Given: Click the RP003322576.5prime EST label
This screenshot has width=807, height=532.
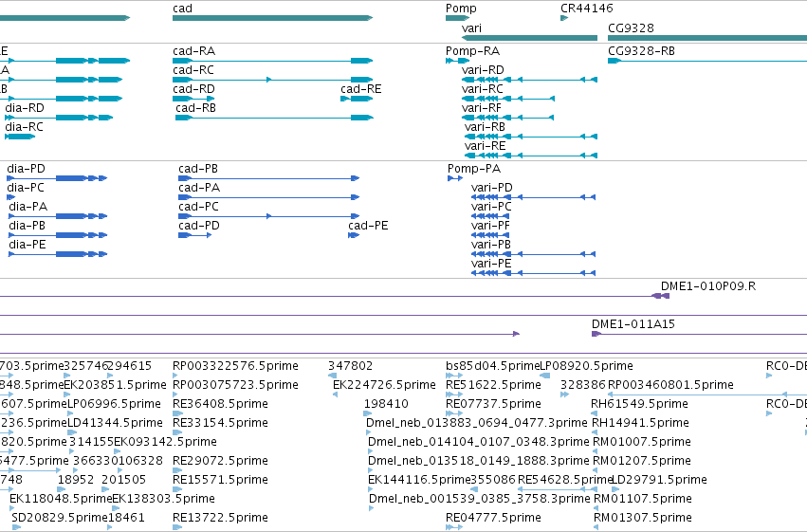Looking at the screenshot, I should pyautogui.click(x=236, y=366).
